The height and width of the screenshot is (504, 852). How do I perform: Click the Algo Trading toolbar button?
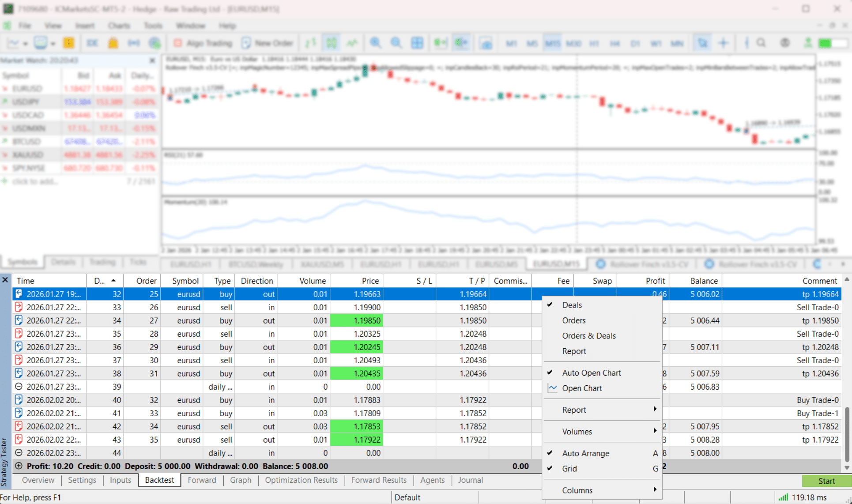[x=203, y=43]
